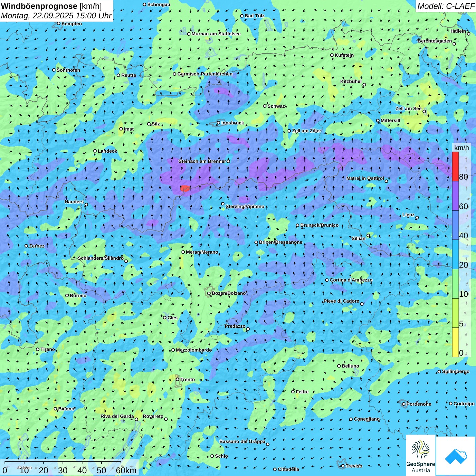This screenshot has width=476, height=476.
Task: Click the Schongau label
Action: [158, 5]
